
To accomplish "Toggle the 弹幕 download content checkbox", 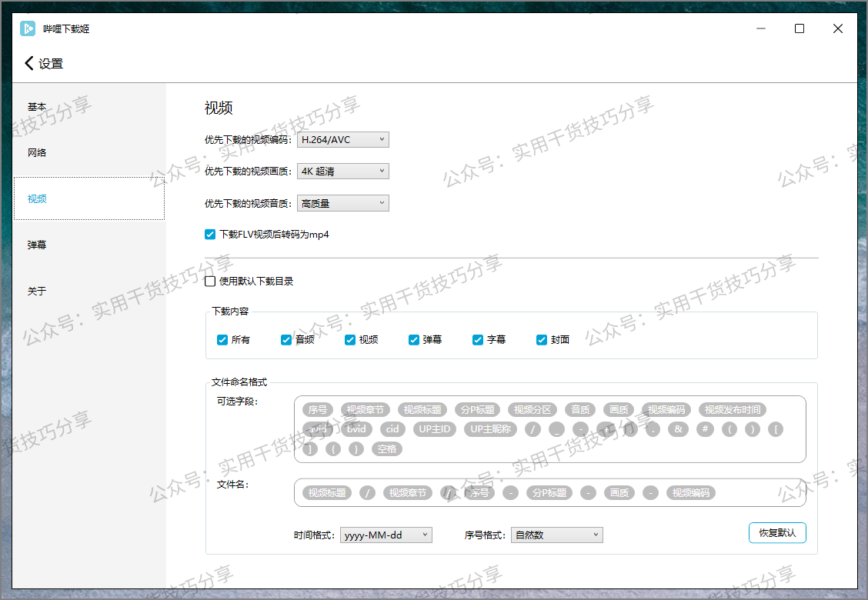I will pos(415,339).
